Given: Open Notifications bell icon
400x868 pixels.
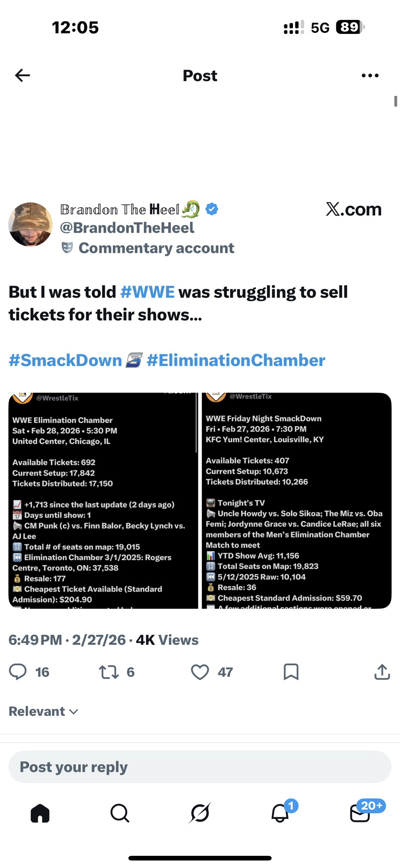Looking at the screenshot, I should [x=280, y=813].
